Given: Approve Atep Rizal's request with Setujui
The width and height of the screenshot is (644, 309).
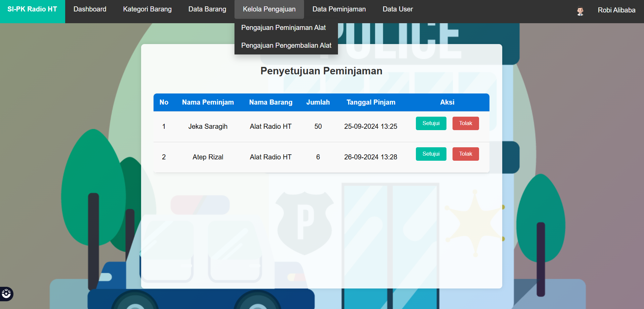Looking at the screenshot, I should (x=431, y=154).
